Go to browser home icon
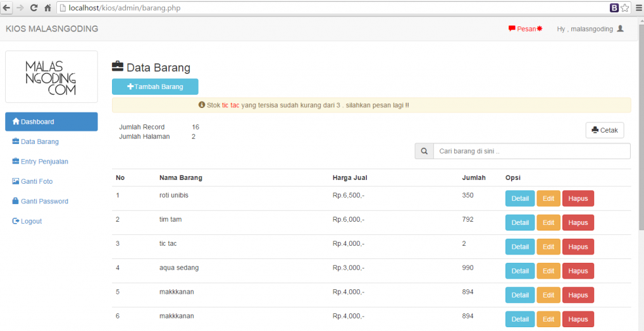The image size is (644, 331). [47, 8]
